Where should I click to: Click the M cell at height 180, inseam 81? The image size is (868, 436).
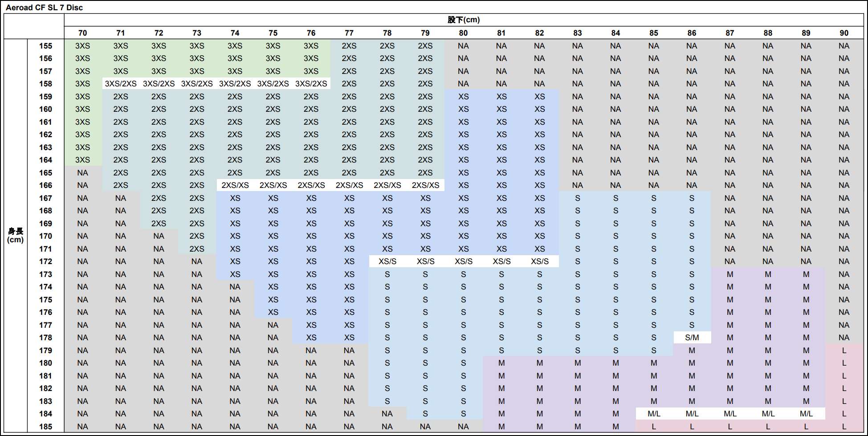[x=501, y=363]
